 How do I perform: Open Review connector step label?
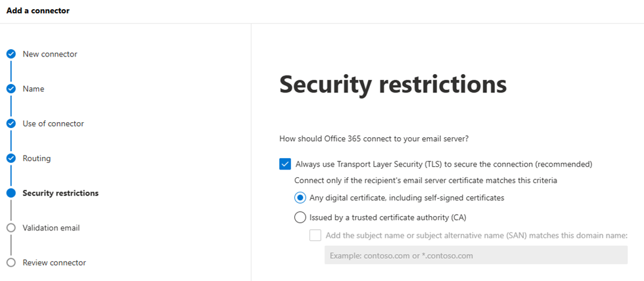[x=54, y=263]
